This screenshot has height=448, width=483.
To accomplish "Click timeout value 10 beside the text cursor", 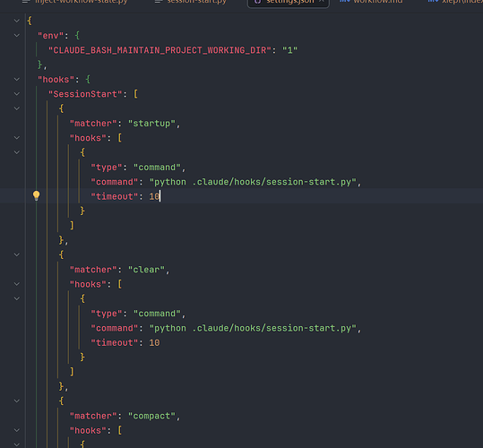I will [x=154, y=197].
